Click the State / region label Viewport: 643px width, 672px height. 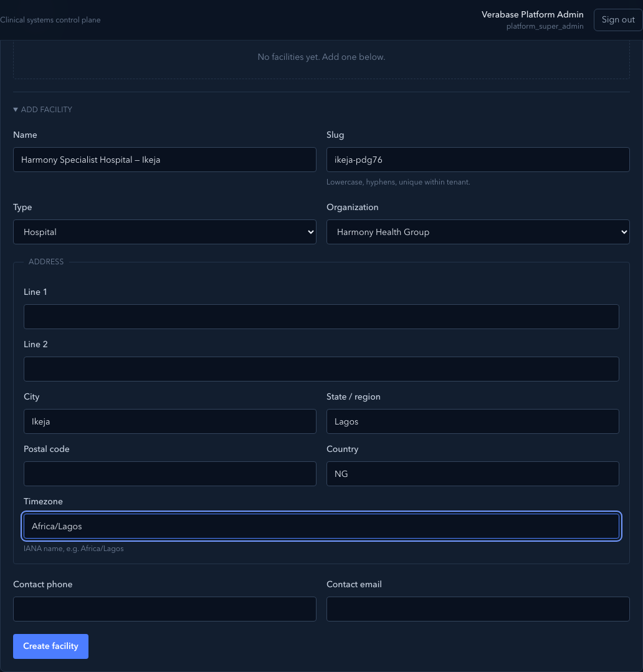point(353,397)
